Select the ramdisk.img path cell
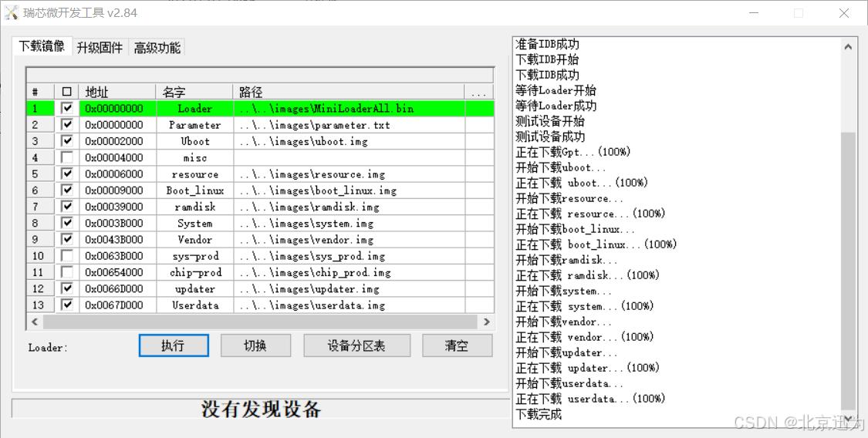The height and width of the screenshot is (438, 868). [x=349, y=207]
